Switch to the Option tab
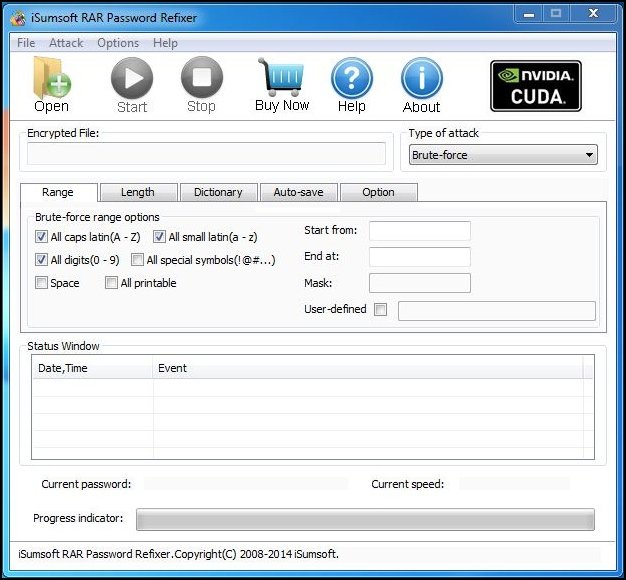 point(378,192)
